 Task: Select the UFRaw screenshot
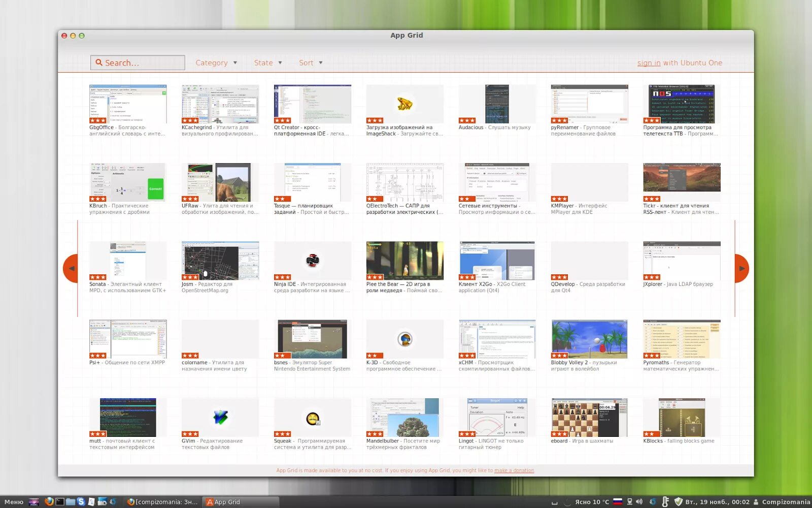click(x=220, y=182)
